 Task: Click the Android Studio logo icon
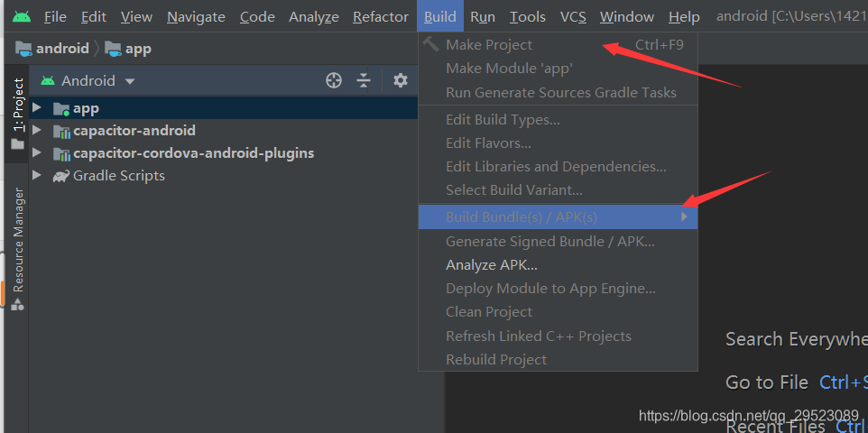click(x=23, y=16)
